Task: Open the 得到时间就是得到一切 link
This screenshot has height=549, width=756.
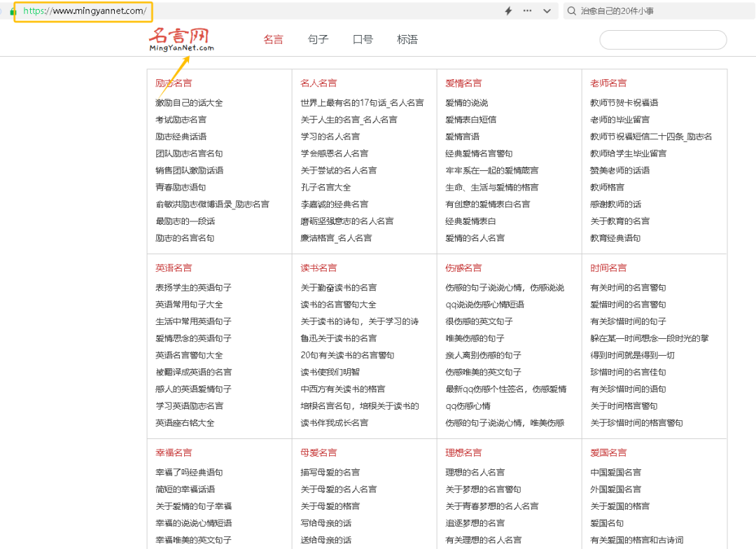Action: [633, 355]
